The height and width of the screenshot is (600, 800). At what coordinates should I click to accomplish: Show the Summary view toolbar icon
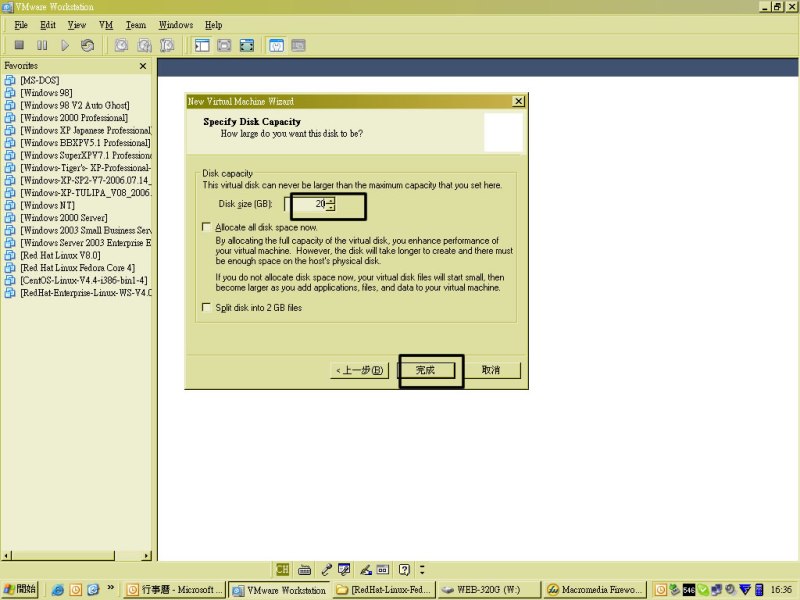coord(277,45)
